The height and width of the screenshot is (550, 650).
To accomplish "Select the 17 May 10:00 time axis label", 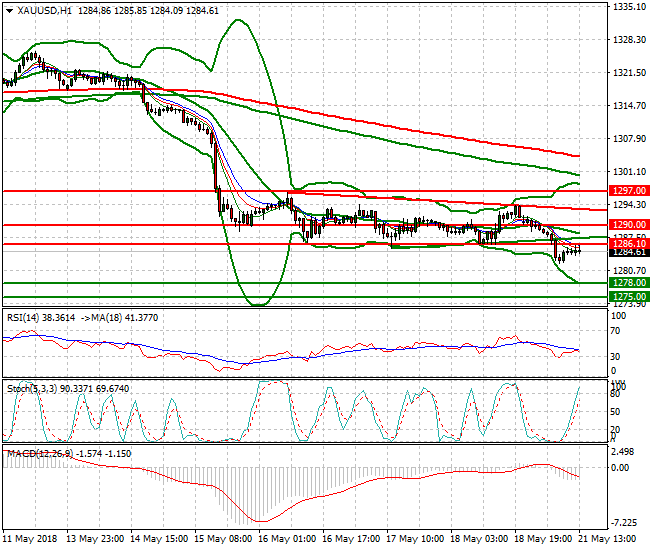I will (x=415, y=539).
